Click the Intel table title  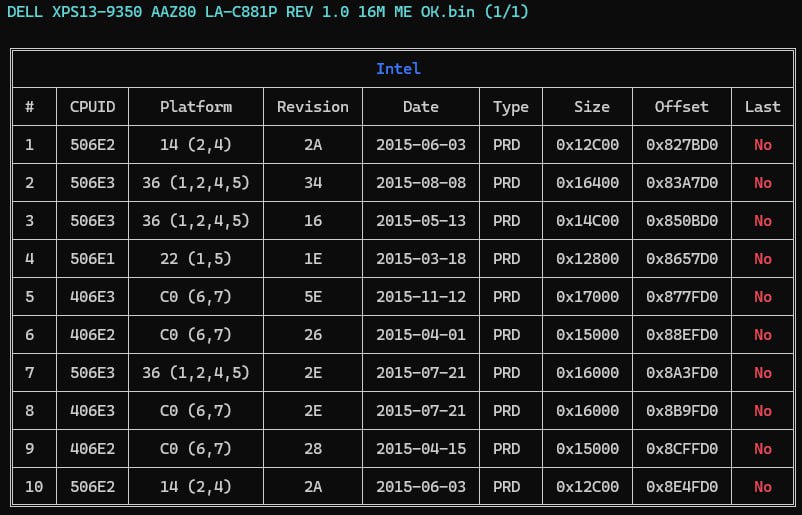pyautogui.click(x=398, y=69)
